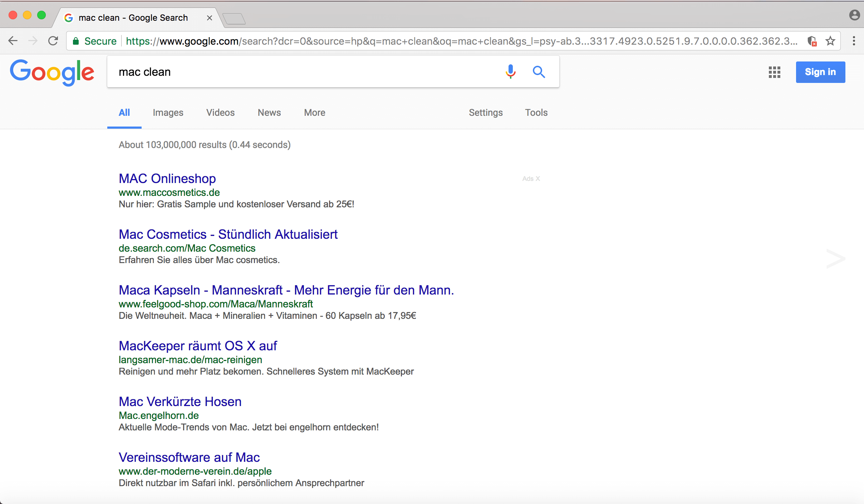The height and width of the screenshot is (504, 864).
Task: Open the Maca Kapseln - Manneskraft result
Action: (286, 290)
